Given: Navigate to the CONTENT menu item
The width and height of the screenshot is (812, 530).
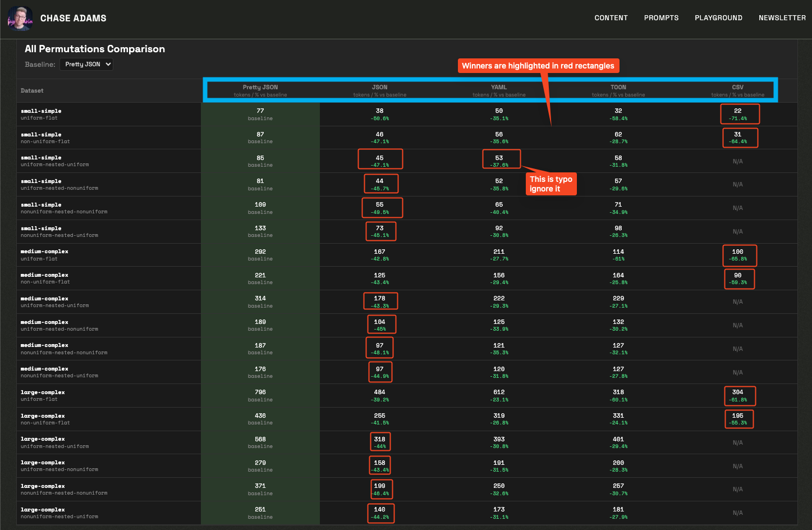Looking at the screenshot, I should coord(611,17).
